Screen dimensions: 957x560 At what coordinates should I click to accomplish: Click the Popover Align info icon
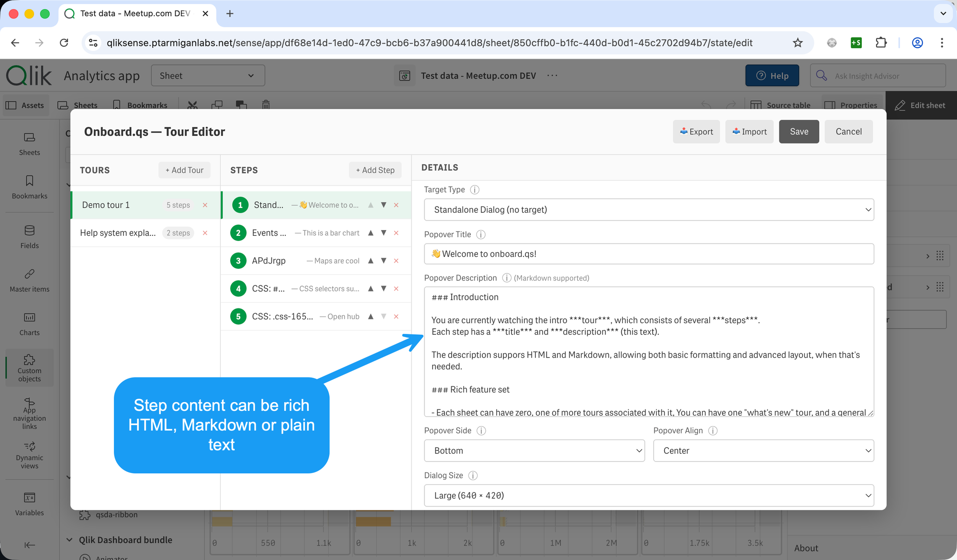[x=712, y=430]
